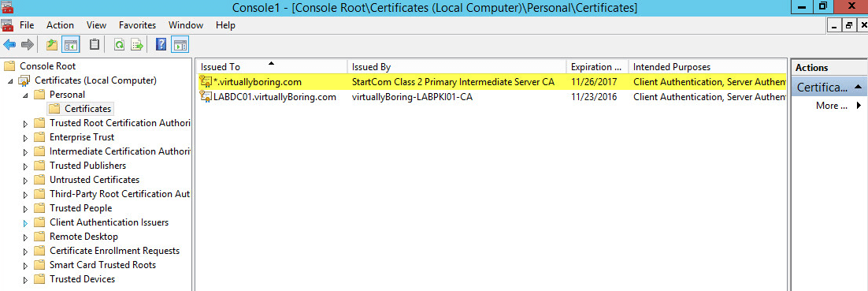Expand Trusted Publishers node
Viewport: 868px width, 291px height.
tap(25, 166)
